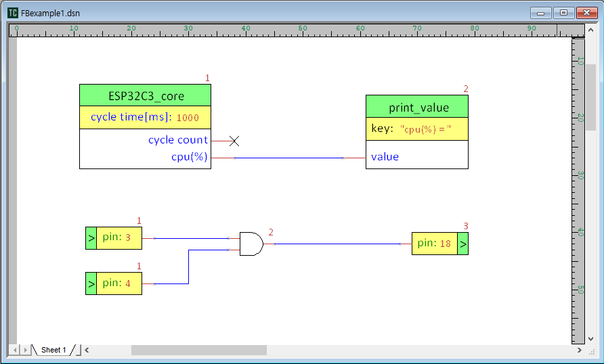Select the print_value block title
This screenshot has height=364, width=604.
(418, 108)
